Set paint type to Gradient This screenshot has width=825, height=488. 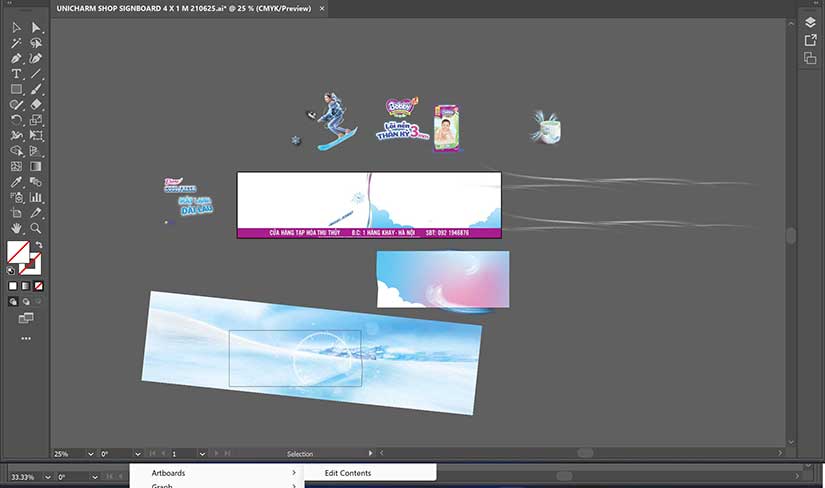(x=26, y=286)
